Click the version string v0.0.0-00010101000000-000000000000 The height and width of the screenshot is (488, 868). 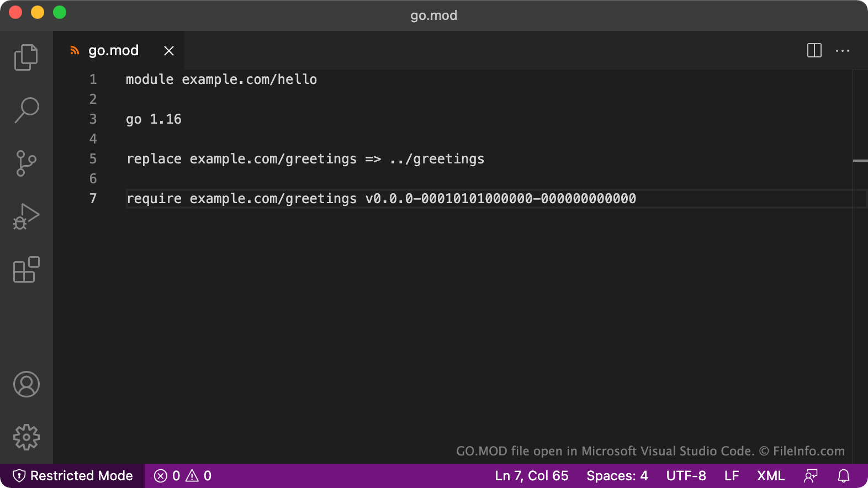point(501,199)
